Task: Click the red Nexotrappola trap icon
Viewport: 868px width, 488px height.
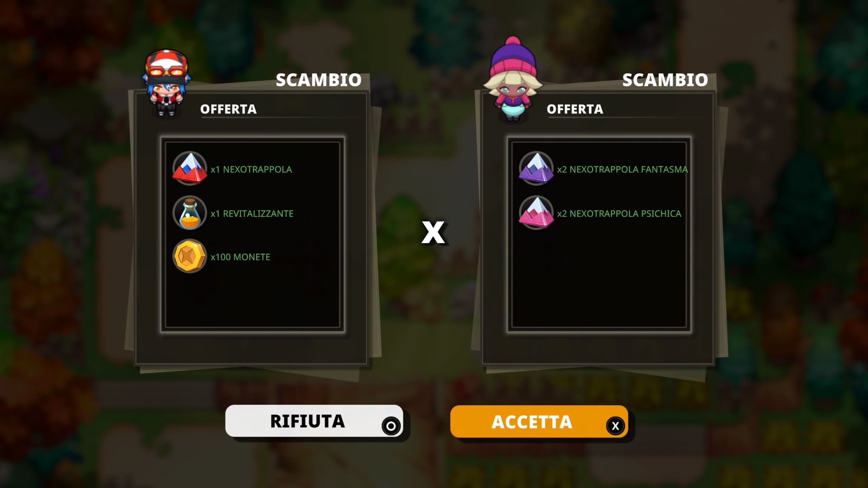Action: (x=190, y=169)
